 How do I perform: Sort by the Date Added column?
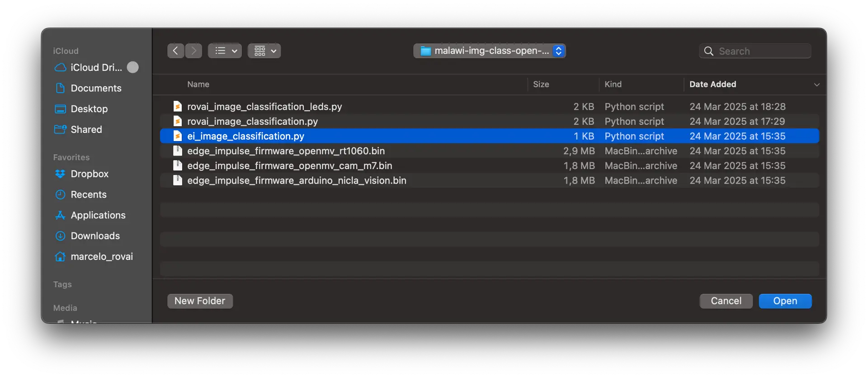[x=712, y=85]
